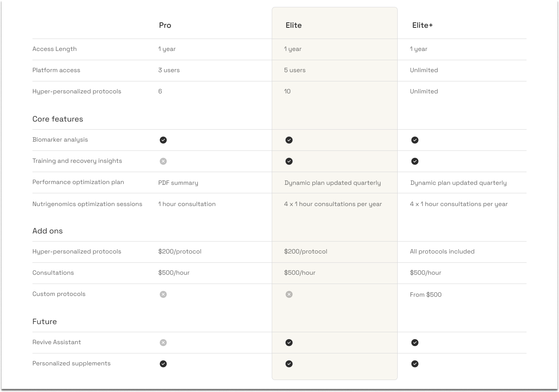Viewport: 559px width, 392px height.
Task: Click the Elite checkmark for Revive Assistant
Action: click(x=289, y=343)
